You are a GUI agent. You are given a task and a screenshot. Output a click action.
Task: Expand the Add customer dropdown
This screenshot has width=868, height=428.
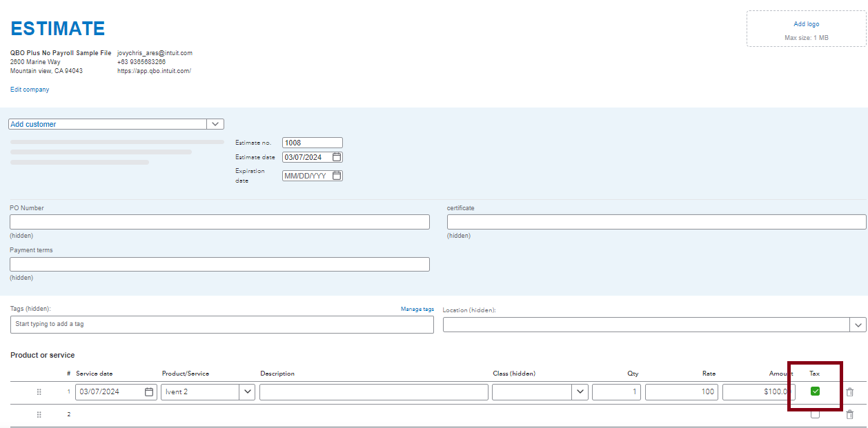(215, 124)
